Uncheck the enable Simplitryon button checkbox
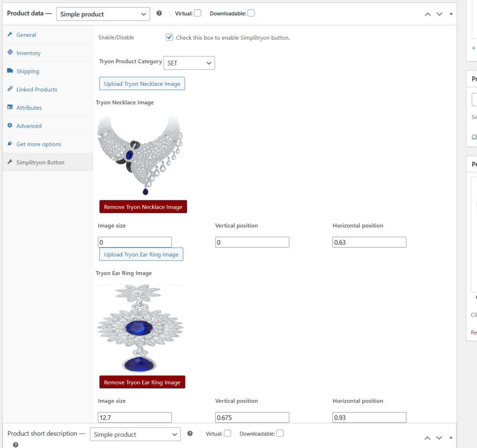The width and height of the screenshot is (477, 448). click(169, 37)
